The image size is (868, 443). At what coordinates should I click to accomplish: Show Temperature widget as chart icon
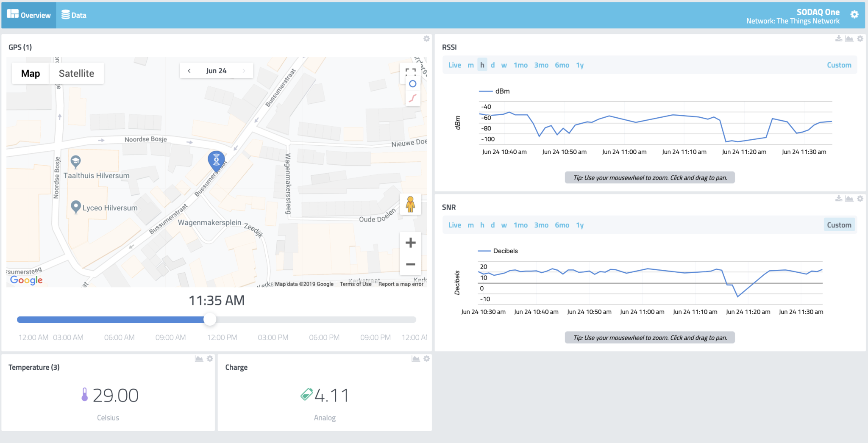point(199,359)
